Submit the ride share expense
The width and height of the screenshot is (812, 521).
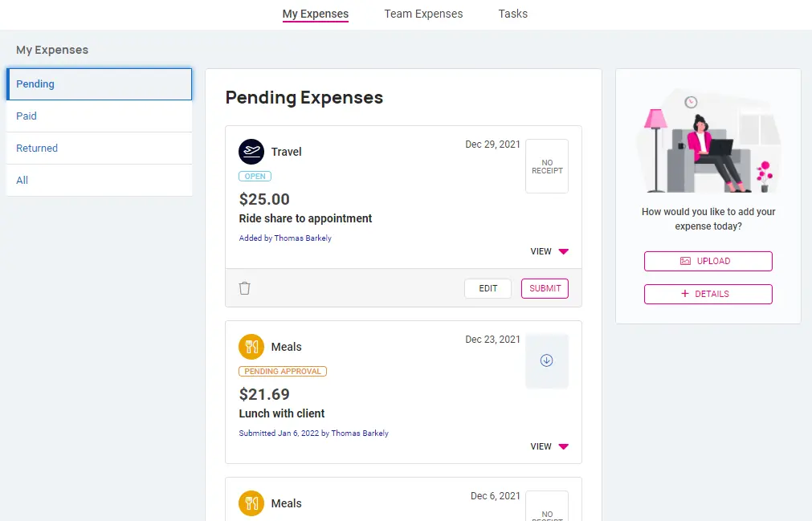(545, 287)
